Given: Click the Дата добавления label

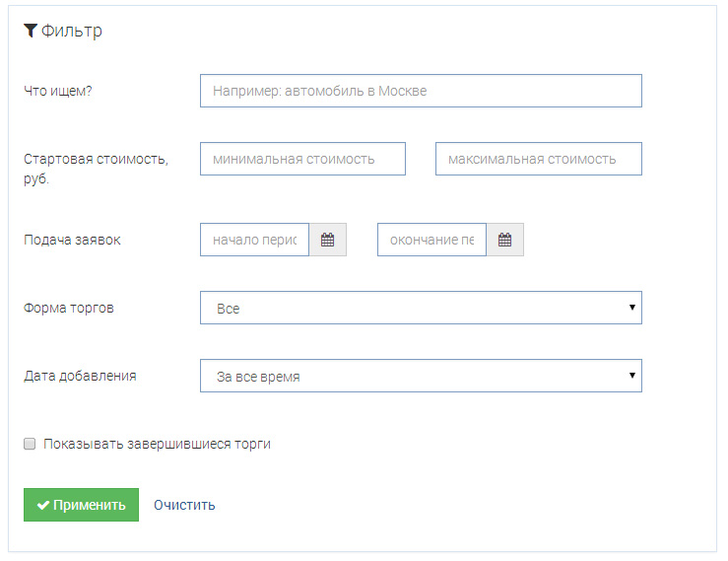Looking at the screenshot, I should click(x=80, y=376).
